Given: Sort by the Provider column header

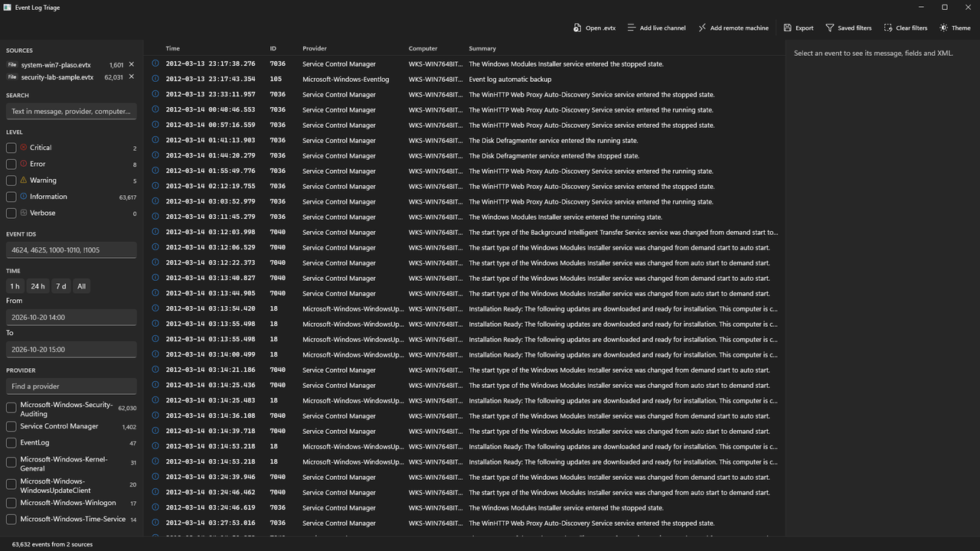Looking at the screenshot, I should 315,48.
